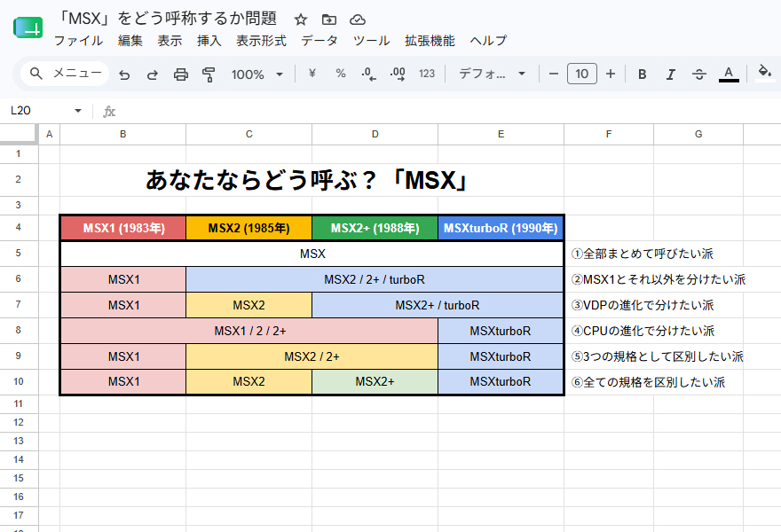Image resolution: width=781 pixels, height=532 pixels.
Task: Open the 表示形式 menu
Action: (x=261, y=40)
